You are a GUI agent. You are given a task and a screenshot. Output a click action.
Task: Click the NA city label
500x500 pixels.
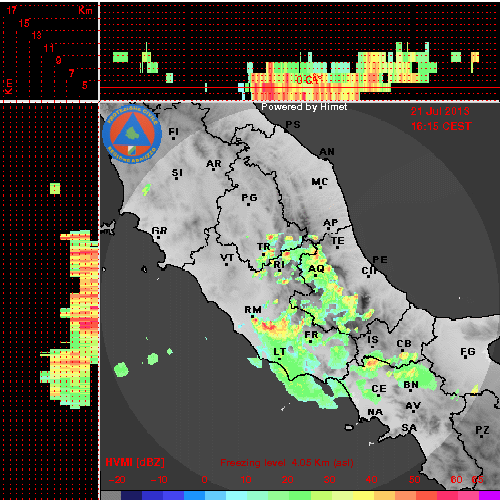375,412
